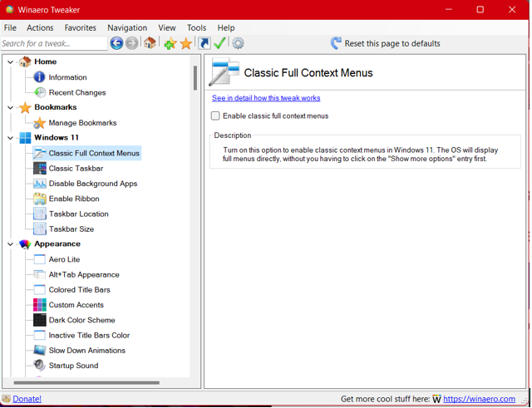Viewport: 532px width, 408px height.
Task: Open the Navigation menu
Action: (127, 27)
